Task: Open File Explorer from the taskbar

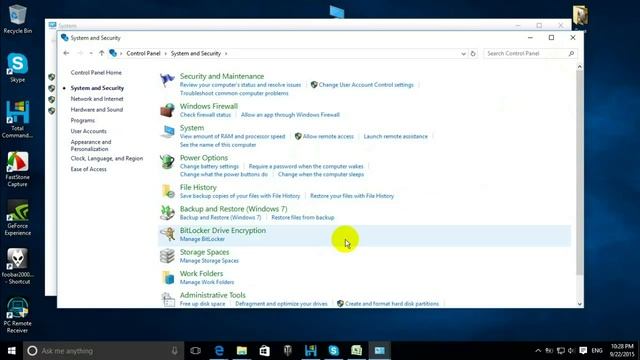Action: (242, 351)
